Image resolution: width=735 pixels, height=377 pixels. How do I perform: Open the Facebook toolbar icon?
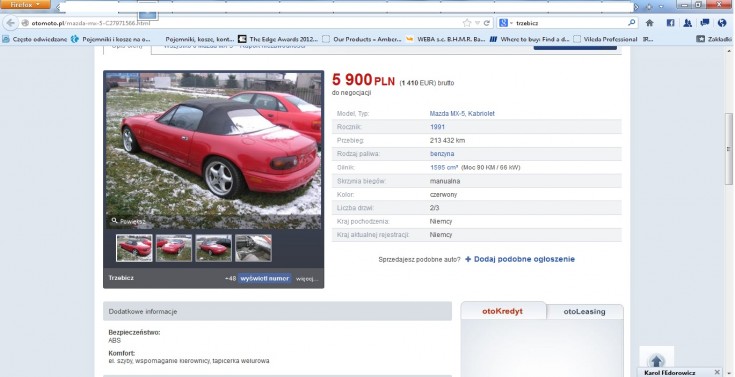pyautogui.click(x=670, y=23)
